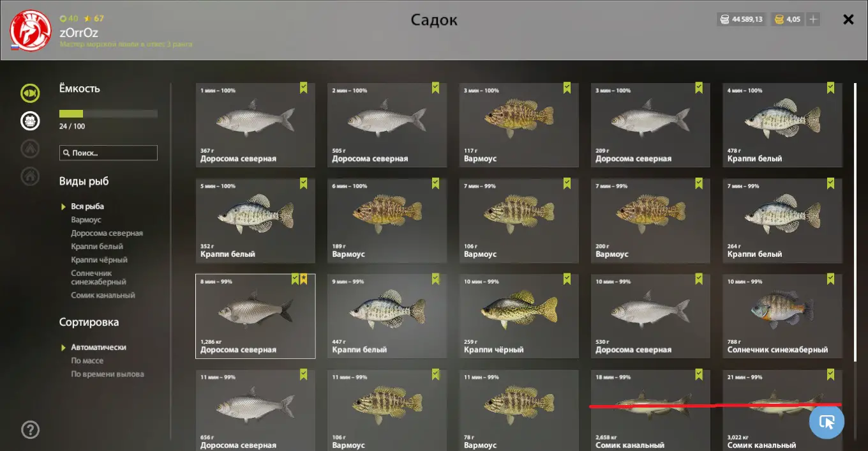Click the plus icon to add gold coins
This screenshot has width=868, height=451.
tap(813, 19)
